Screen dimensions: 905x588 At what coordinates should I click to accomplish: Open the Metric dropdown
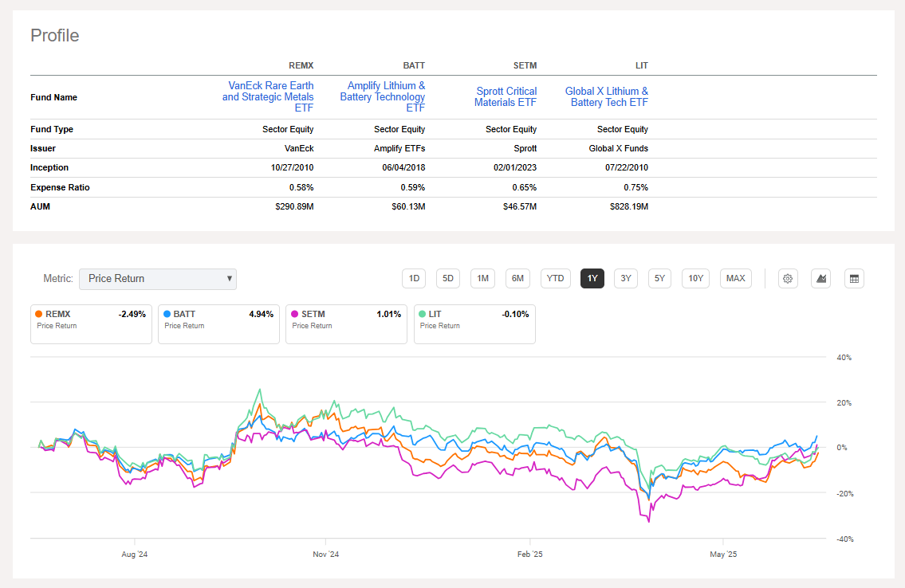pos(157,279)
